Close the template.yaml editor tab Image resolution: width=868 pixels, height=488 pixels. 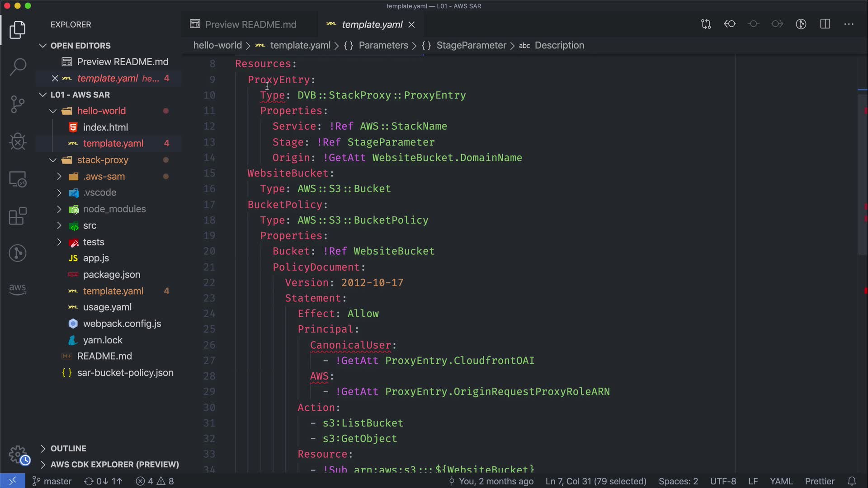click(411, 25)
